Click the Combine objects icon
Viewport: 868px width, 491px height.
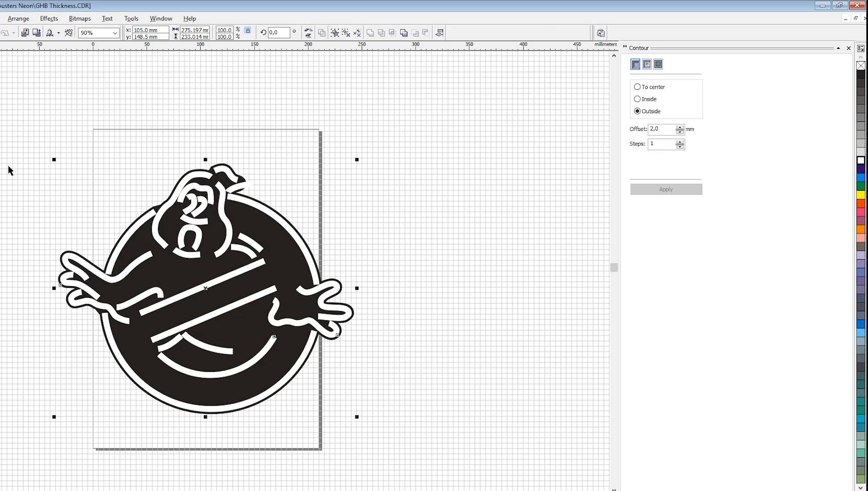coord(322,33)
